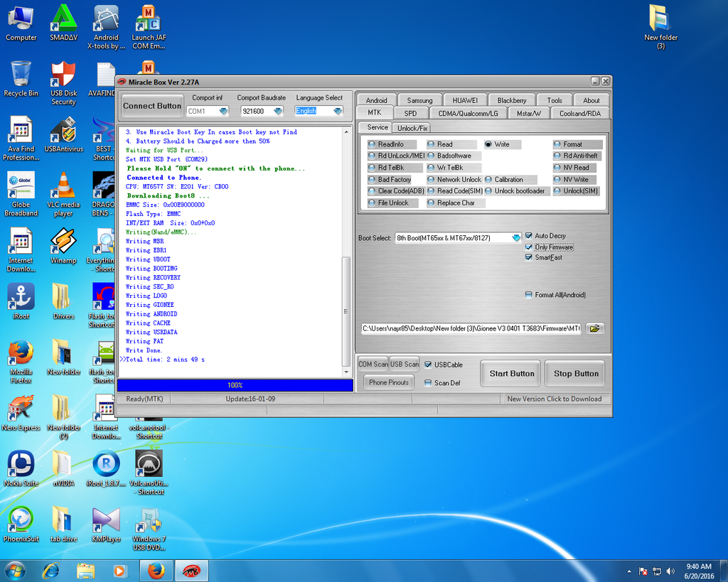The width and height of the screenshot is (728, 582).
Task: Open Internet Explorer from the taskbar
Action: pyautogui.click(x=50, y=570)
